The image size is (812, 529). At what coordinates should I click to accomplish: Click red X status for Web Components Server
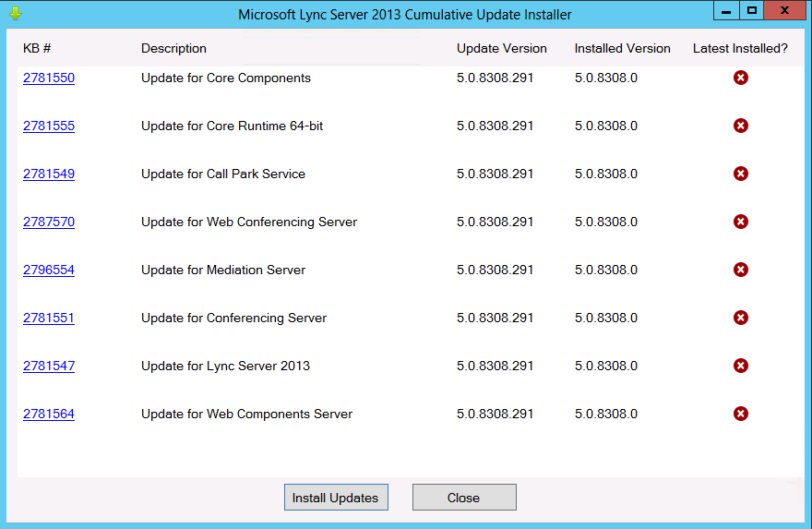tap(741, 414)
